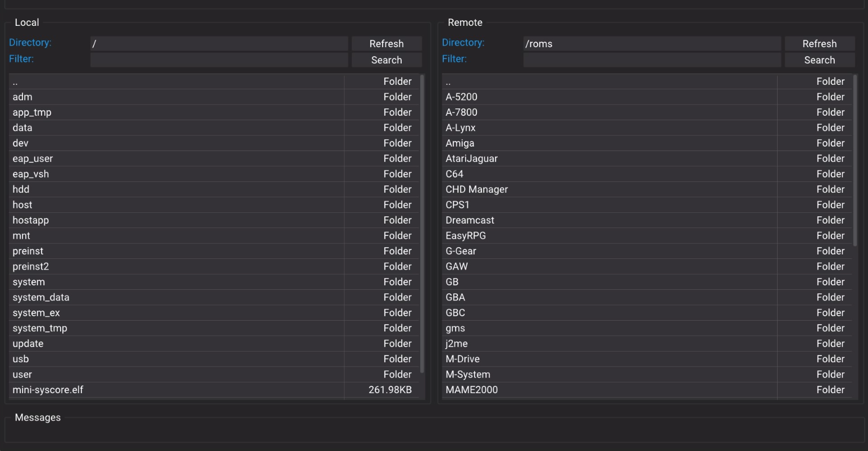Viewport: 868px width, 451px height.
Task: Select the 'Amiga' folder in Remote
Action: [x=647, y=143]
